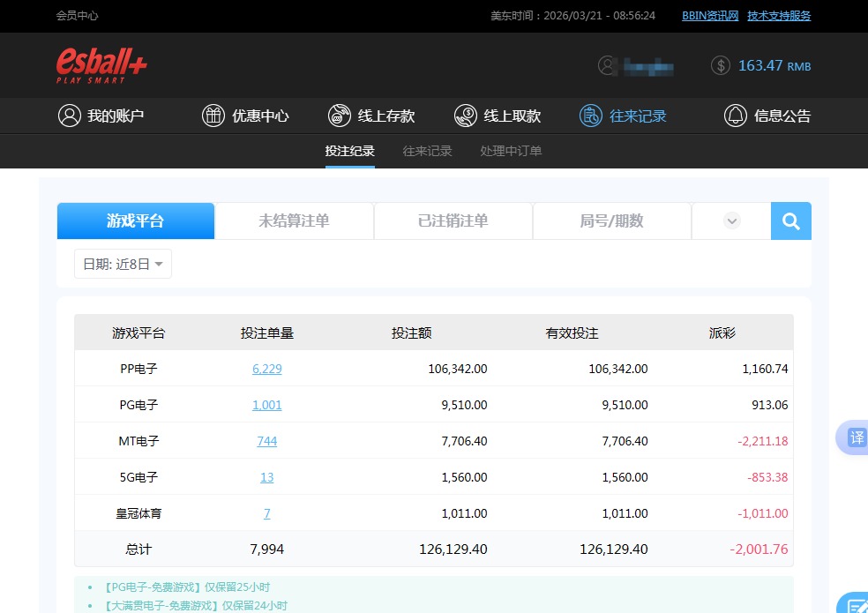Click the 线上取款 withdrawal icon
This screenshot has width=868, height=613.
[465, 116]
